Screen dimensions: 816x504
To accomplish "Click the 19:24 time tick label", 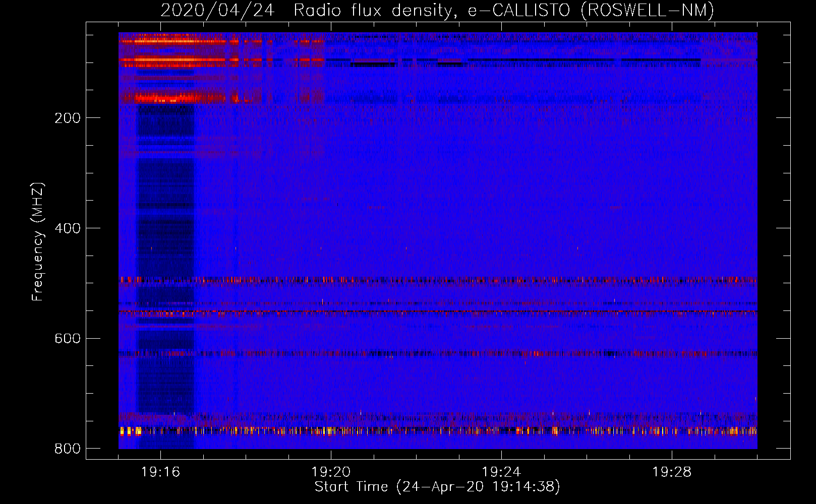I will [501, 472].
